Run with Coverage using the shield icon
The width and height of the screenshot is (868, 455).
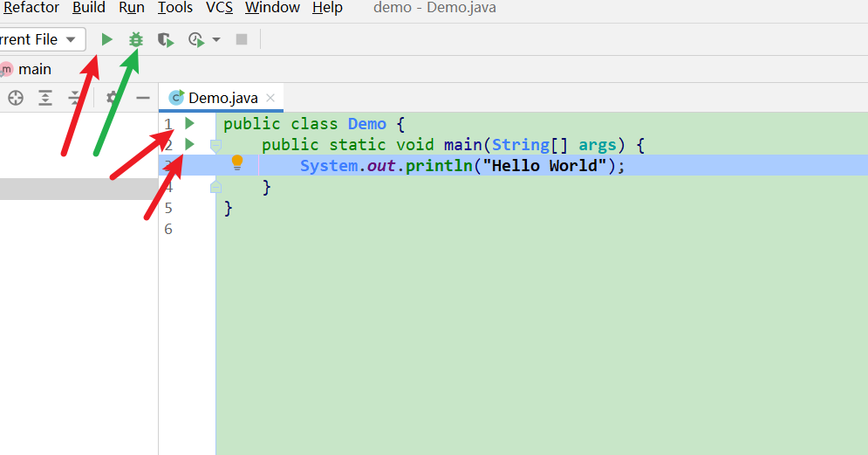(166, 40)
